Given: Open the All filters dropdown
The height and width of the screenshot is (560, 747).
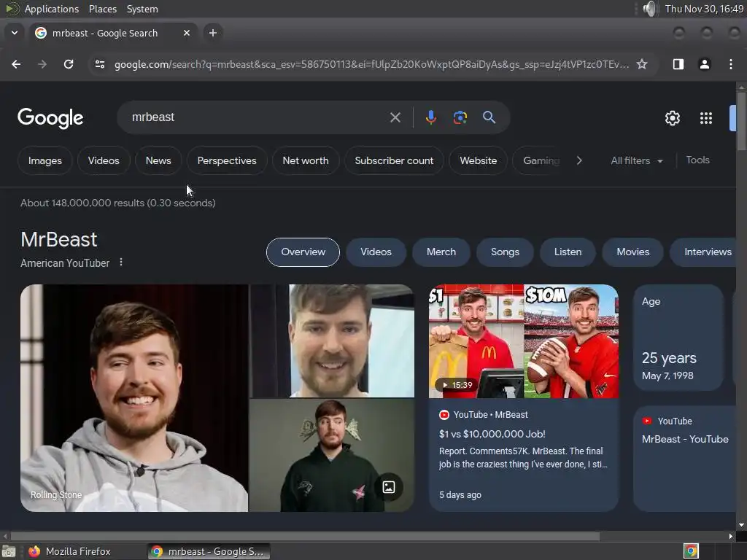Looking at the screenshot, I should 636,160.
